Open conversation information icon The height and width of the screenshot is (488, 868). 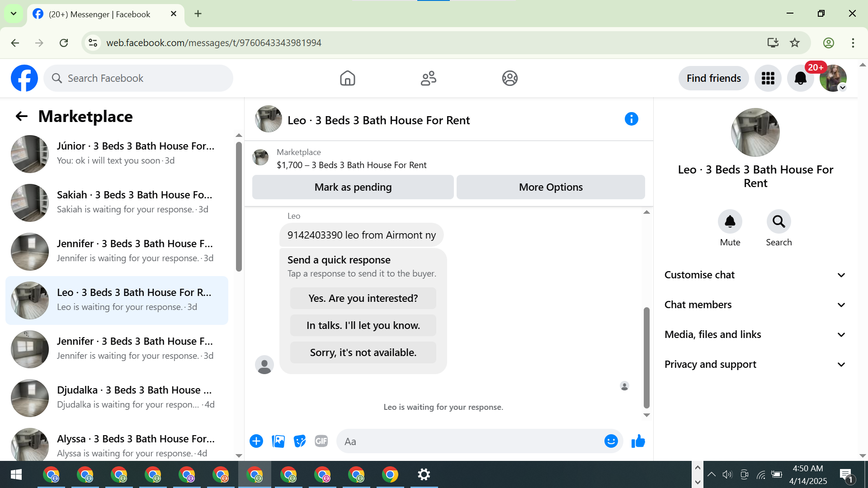point(631,119)
